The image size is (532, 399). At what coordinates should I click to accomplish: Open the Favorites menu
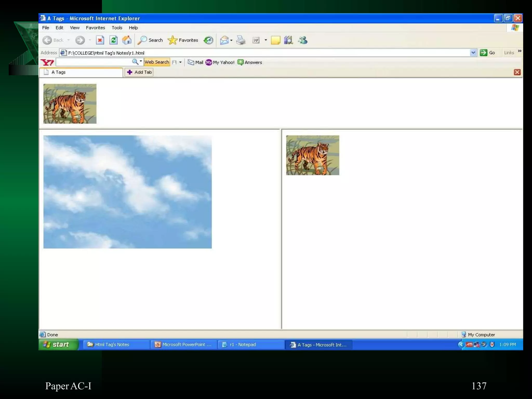point(95,28)
